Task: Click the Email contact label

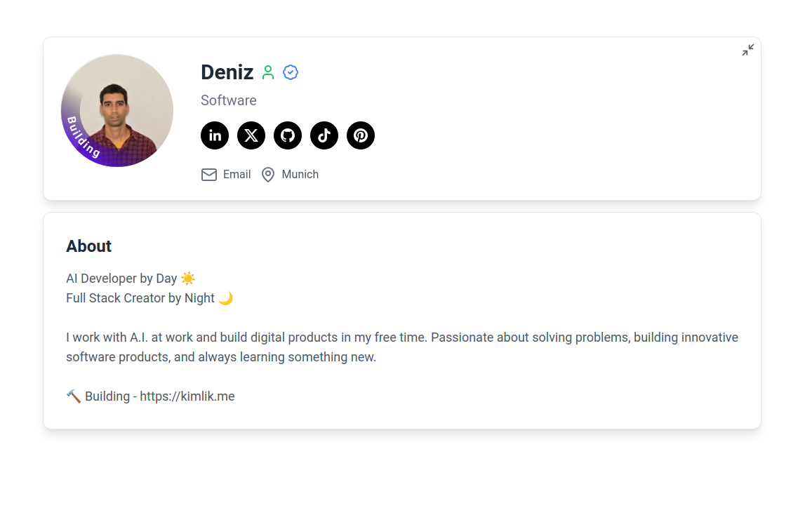Action: click(237, 174)
